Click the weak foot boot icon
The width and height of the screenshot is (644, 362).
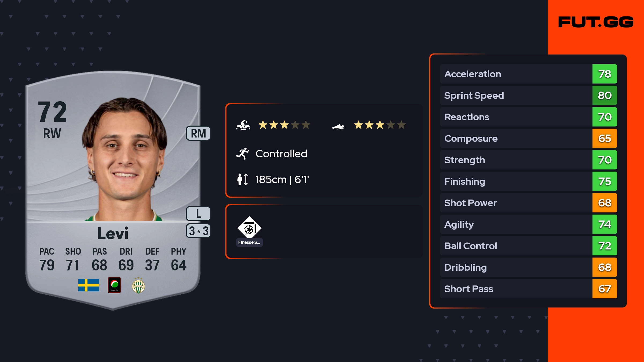pyautogui.click(x=338, y=126)
